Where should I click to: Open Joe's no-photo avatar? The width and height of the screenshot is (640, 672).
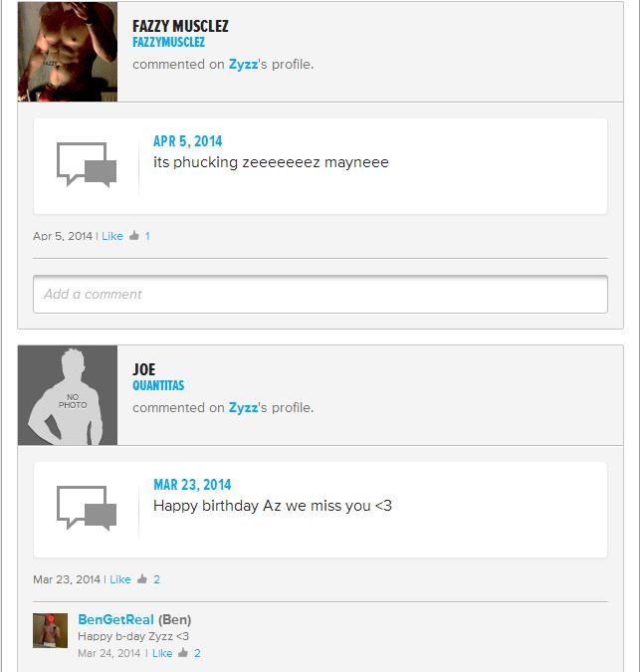[68, 395]
